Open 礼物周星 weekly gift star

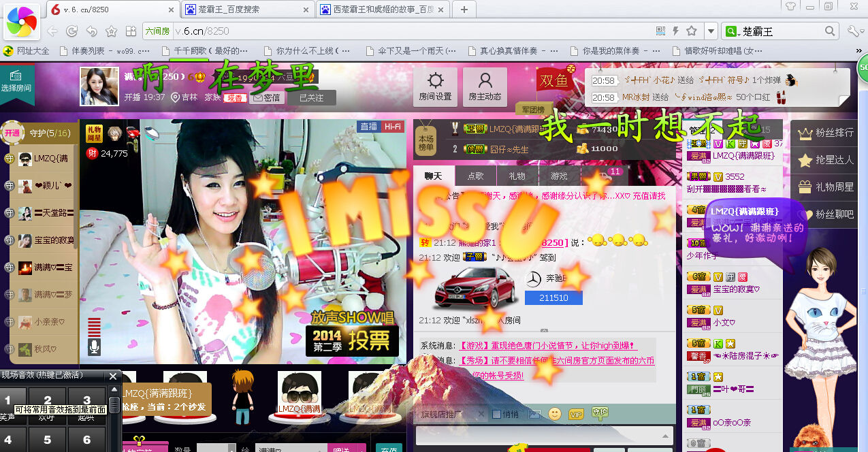point(824,187)
